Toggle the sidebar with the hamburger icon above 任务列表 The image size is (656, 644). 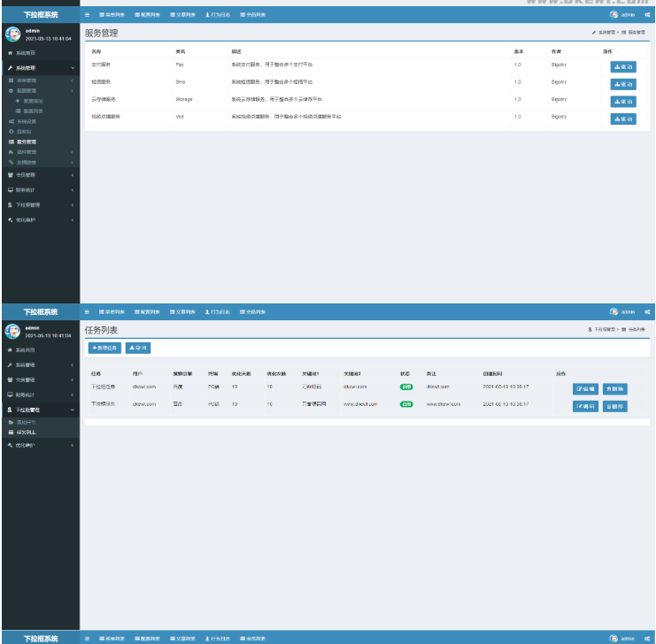[x=87, y=312]
